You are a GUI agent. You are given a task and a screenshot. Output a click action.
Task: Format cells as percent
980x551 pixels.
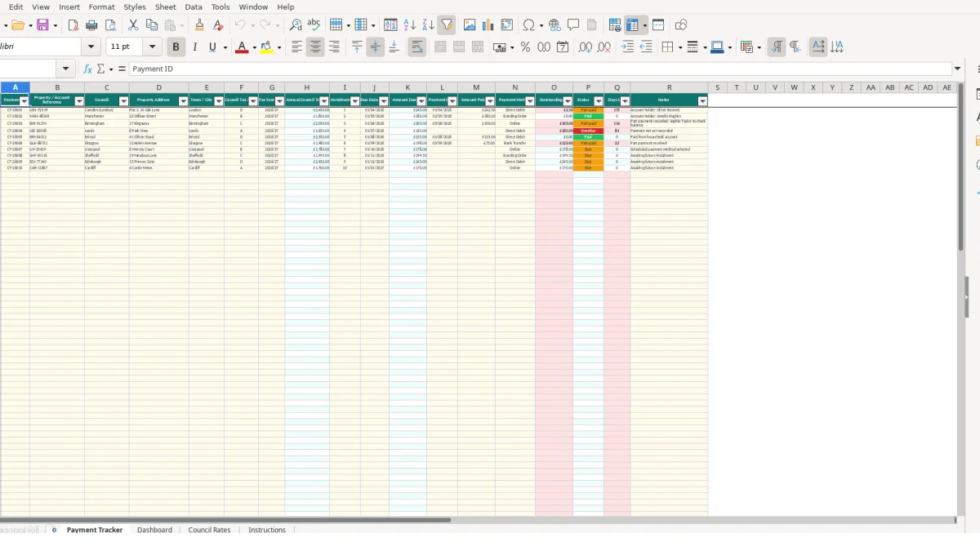click(x=525, y=47)
